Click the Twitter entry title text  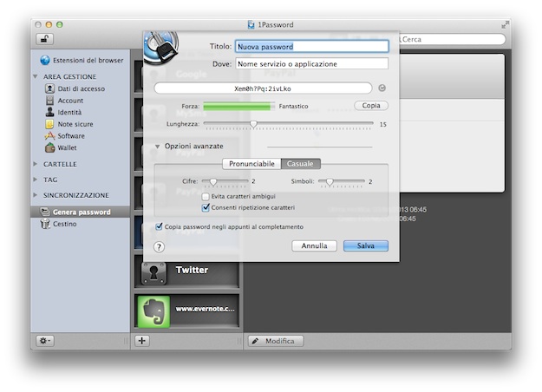192,270
